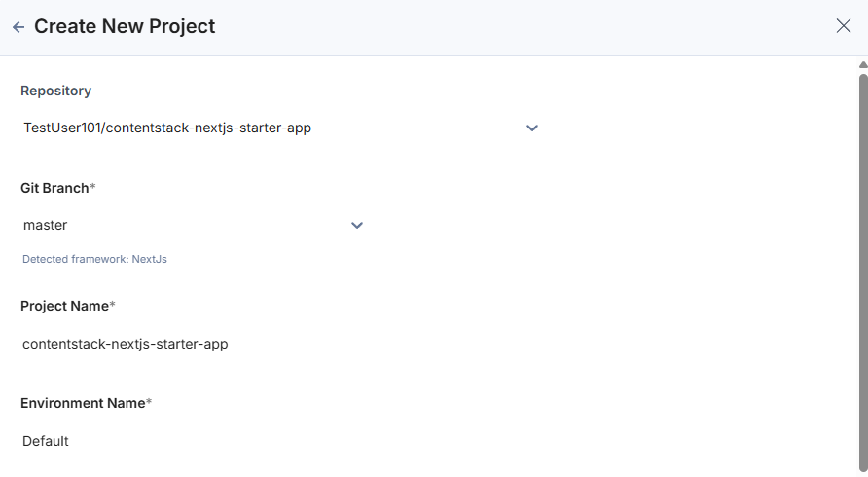Go back using the left arrow icon
This screenshot has height=477, width=868.
tap(18, 27)
